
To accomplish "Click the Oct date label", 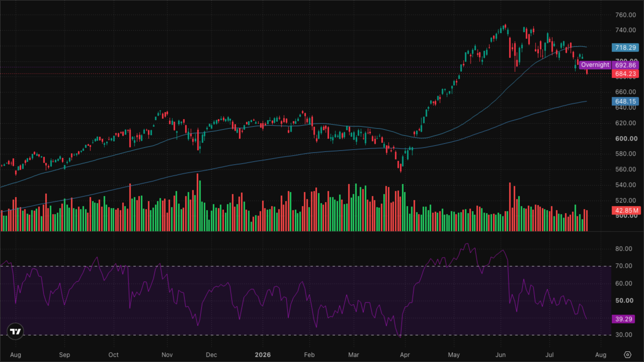I will click(x=113, y=355).
